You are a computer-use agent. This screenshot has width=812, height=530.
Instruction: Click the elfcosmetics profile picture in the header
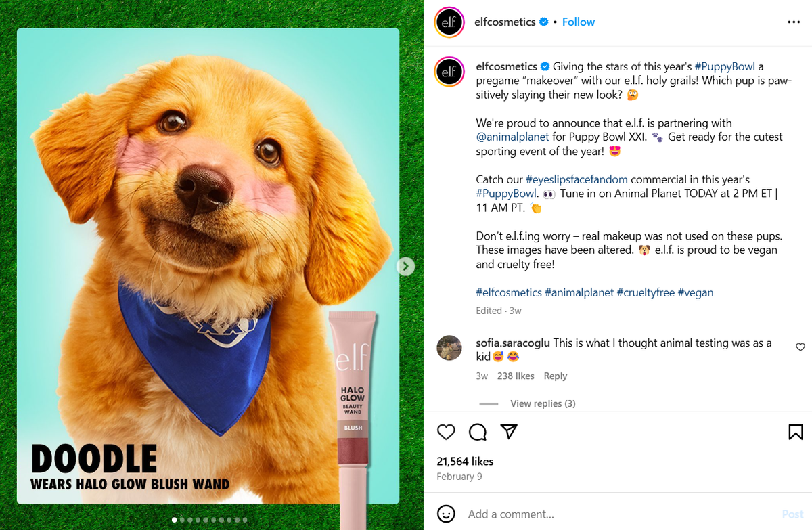point(449,22)
